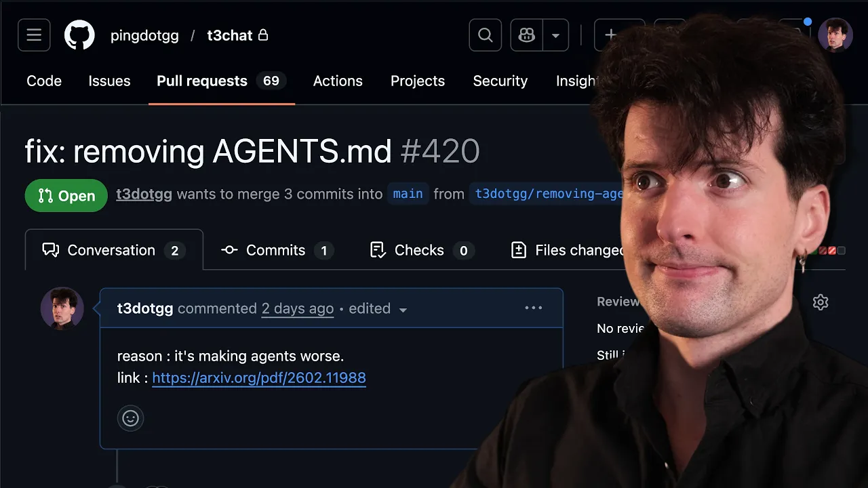Open the Actions tab

click(x=338, y=81)
